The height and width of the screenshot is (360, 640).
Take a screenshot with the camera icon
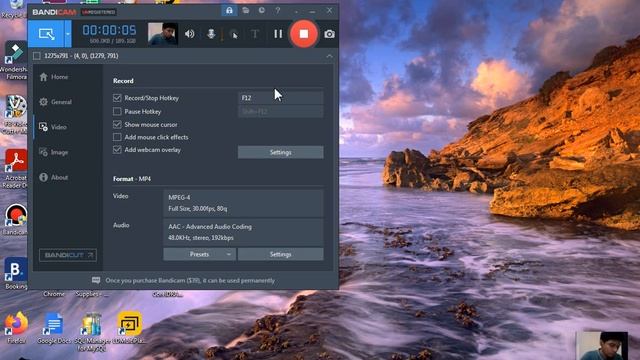click(329, 34)
